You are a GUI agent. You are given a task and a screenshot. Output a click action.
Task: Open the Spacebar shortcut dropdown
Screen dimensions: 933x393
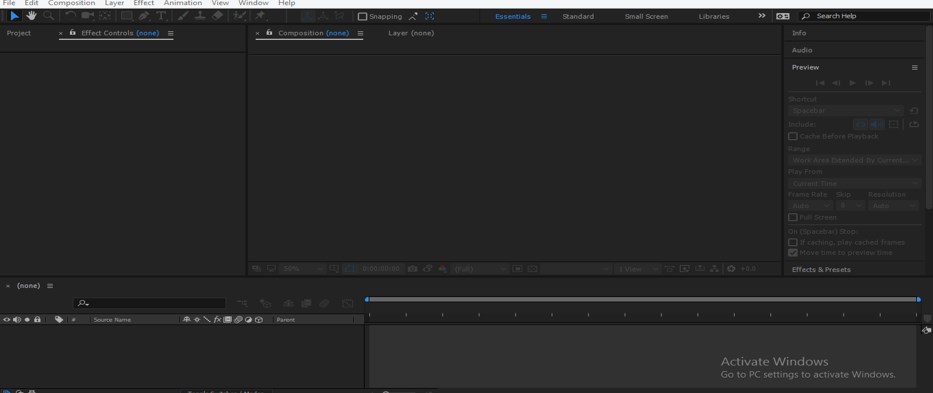click(846, 111)
